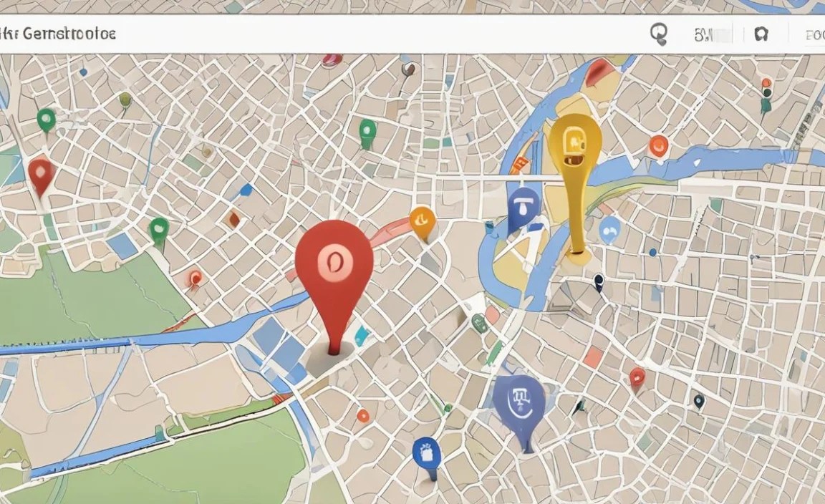Click the royal blue pin with basket icon
The height and width of the screenshot is (504, 825).
427,457
